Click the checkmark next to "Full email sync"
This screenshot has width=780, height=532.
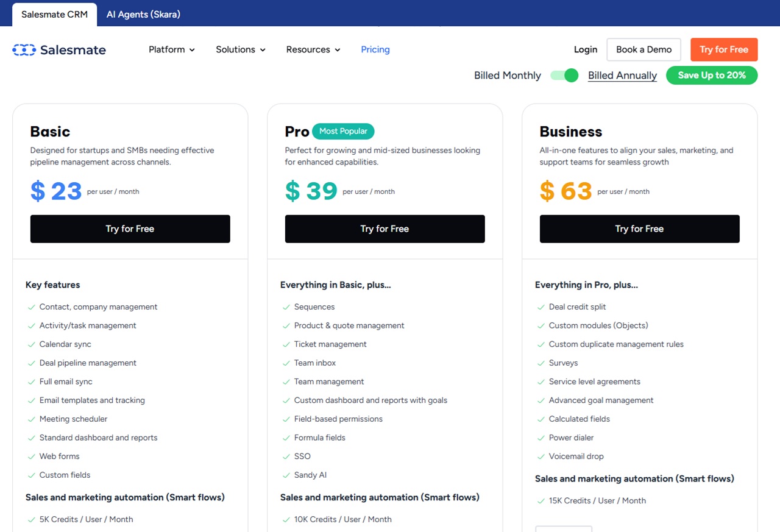(x=32, y=381)
